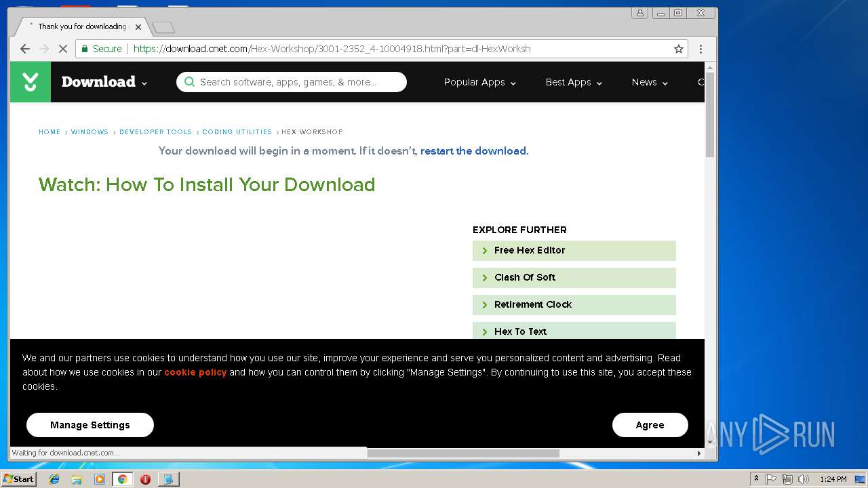
Task: Expand the Best Apps menu
Action: click(574, 82)
